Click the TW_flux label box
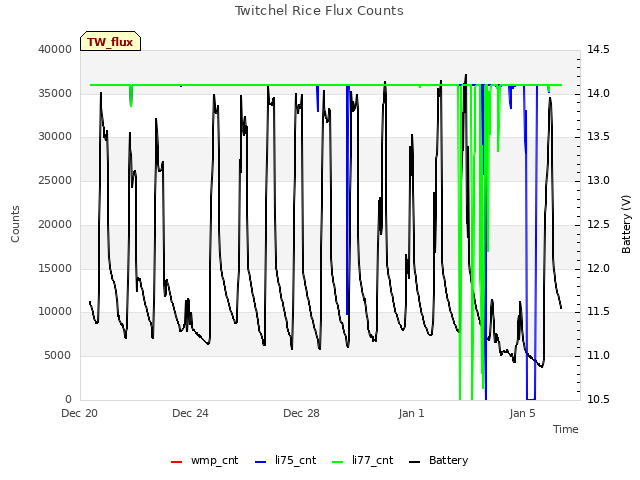 click(x=110, y=41)
